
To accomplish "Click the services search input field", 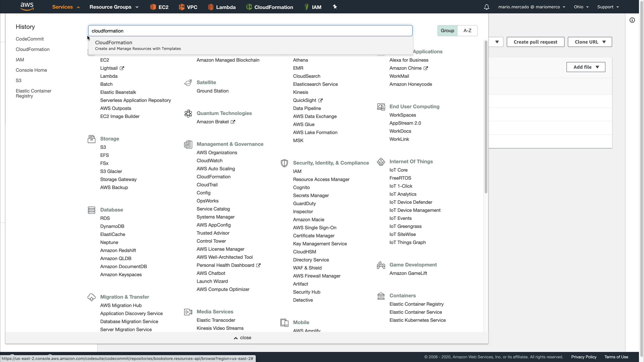I will click(x=250, y=31).
